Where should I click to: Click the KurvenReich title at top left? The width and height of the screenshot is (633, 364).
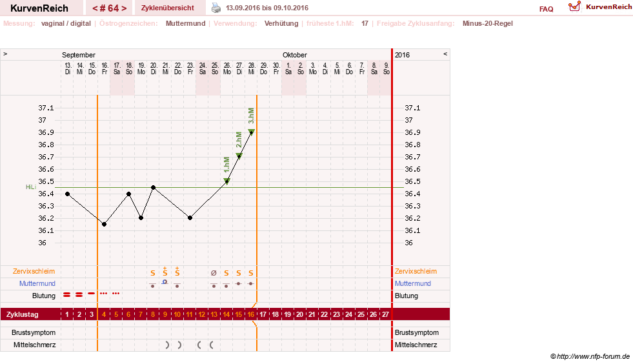pyautogui.click(x=39, y=8)
